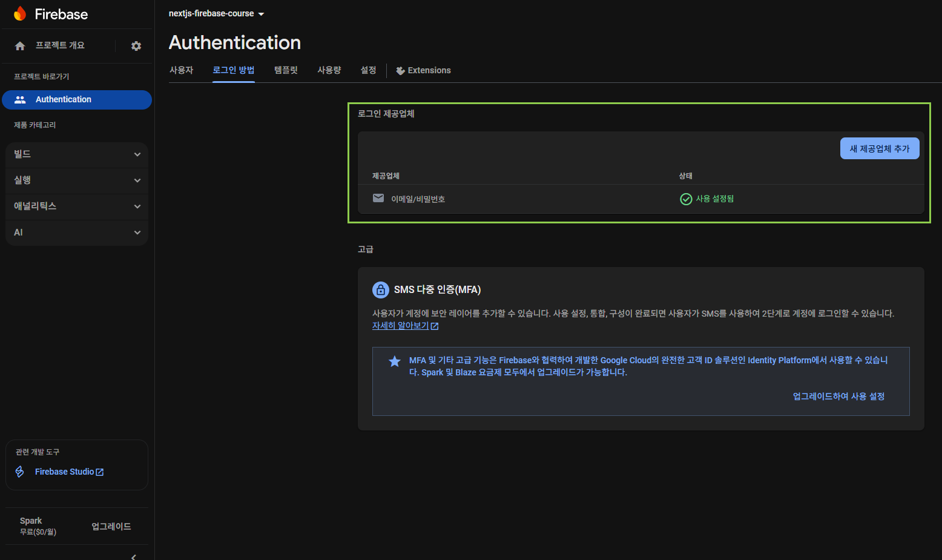Click the SMS MFA lock icon
The image size is (942, 560).
coord(380,290)
